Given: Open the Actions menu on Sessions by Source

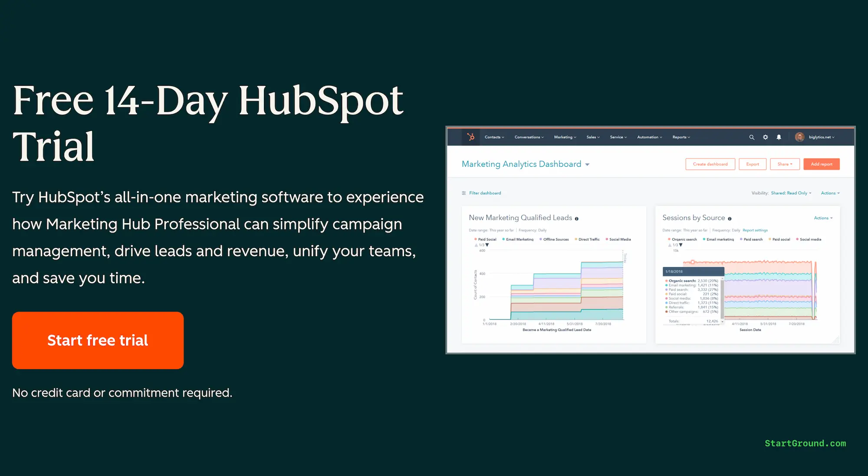Looking at the screenshot, I should pyautogui.click(x=823, y=218).
